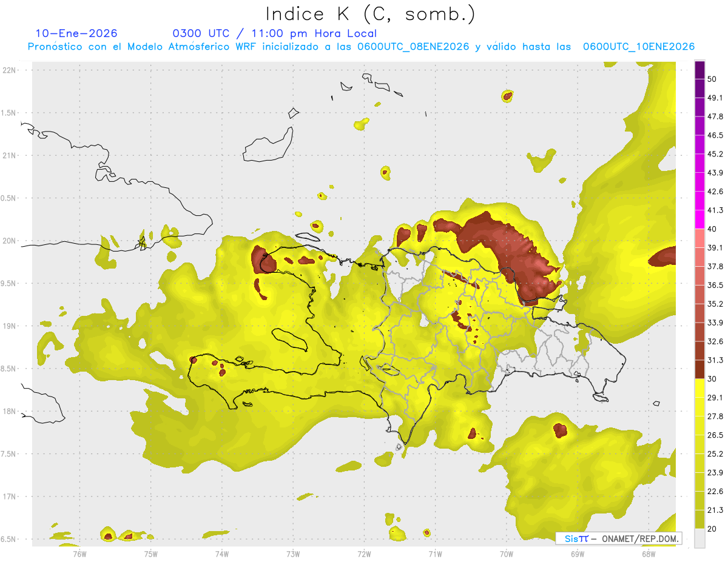Click the latitude label "22N"
728x562 pixels.
tap(10, 70)
